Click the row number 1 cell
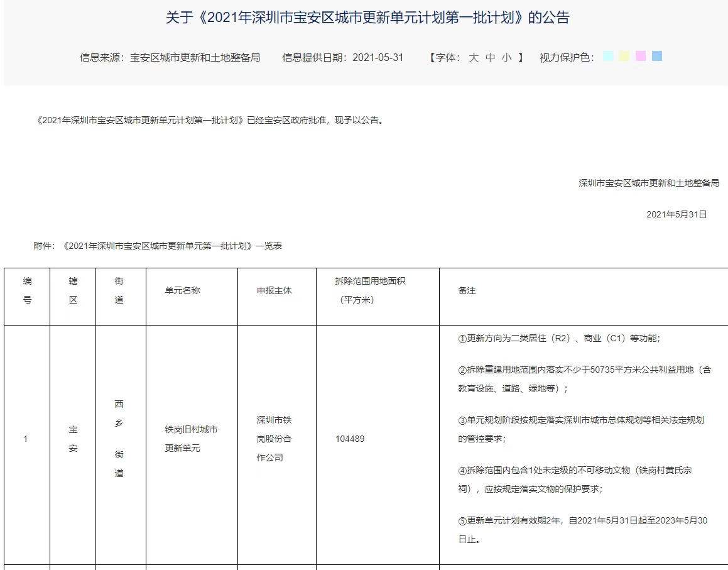This screenshot has width=728, height=570. click(x=26, y=439)
